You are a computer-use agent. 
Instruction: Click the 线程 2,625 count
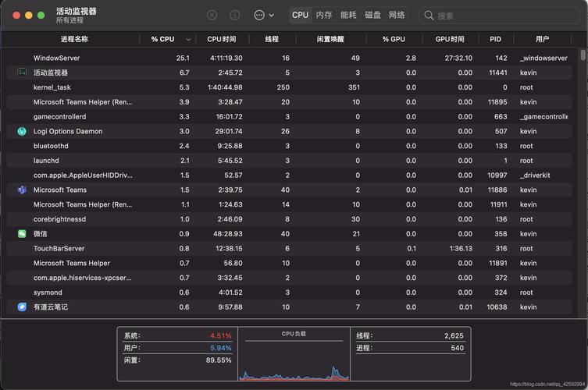click(x=410, y=335)
